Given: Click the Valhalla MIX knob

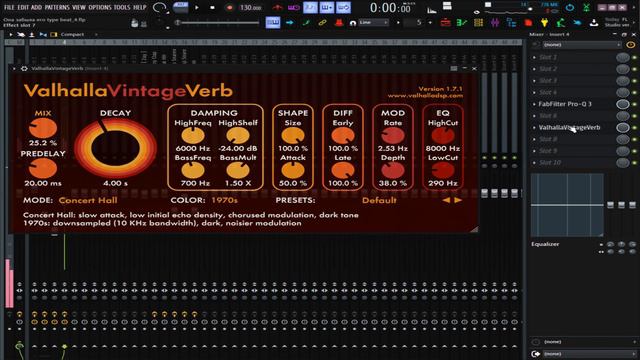Looking at the screenshot, I should click(x=43, y=129).
